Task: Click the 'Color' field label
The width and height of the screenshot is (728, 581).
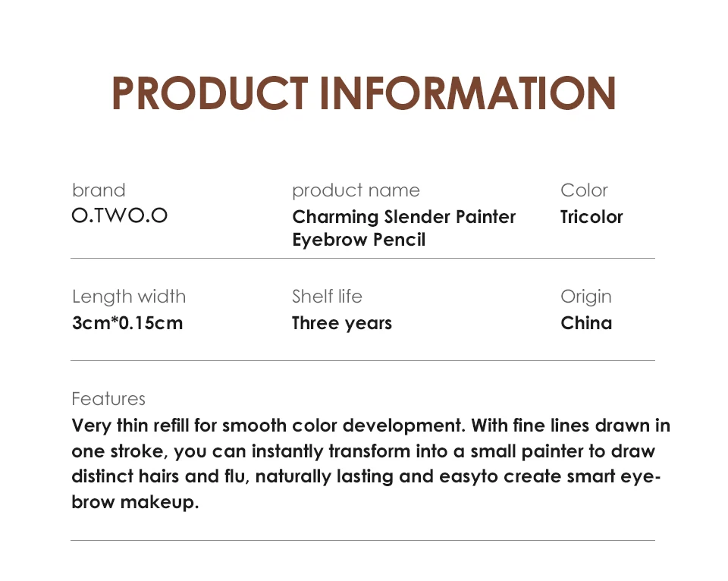Action: [x=584, y=190]
